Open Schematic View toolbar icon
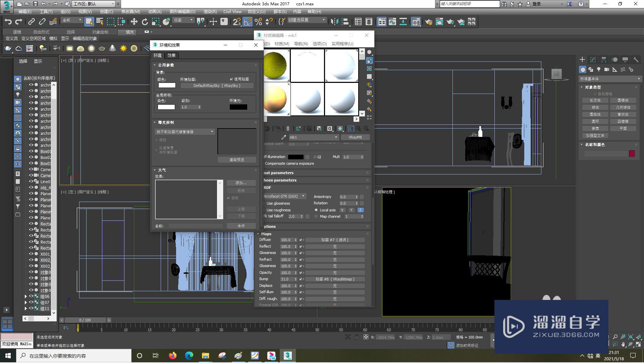The width and height of the screenshot is (644, 363). click(403, 22)
